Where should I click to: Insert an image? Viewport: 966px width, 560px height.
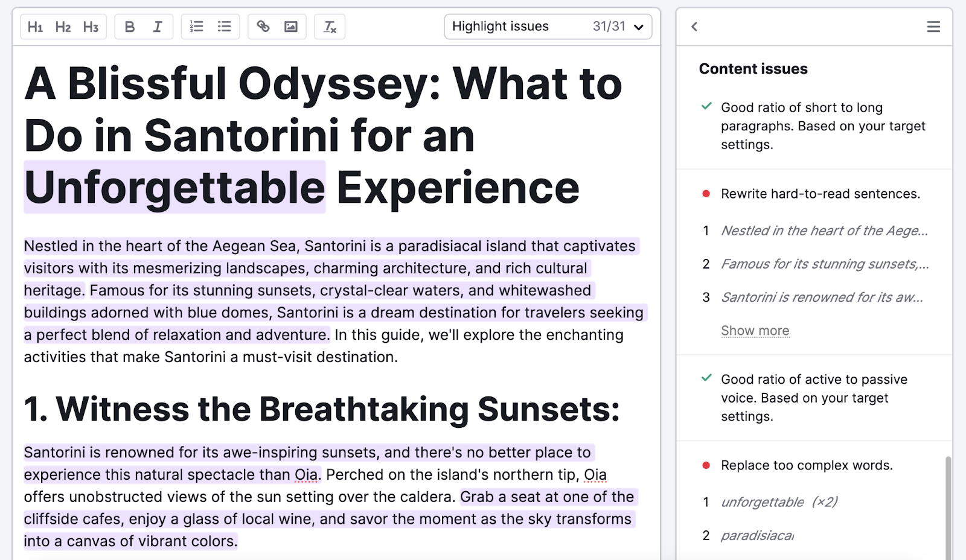(x=291, y=27)
